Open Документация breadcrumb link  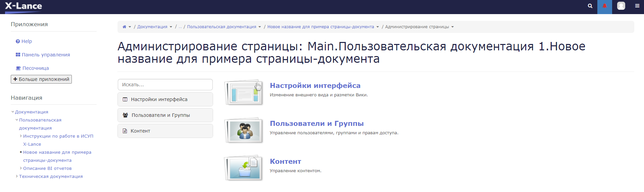pyautogui.click(x=152, y=27)
